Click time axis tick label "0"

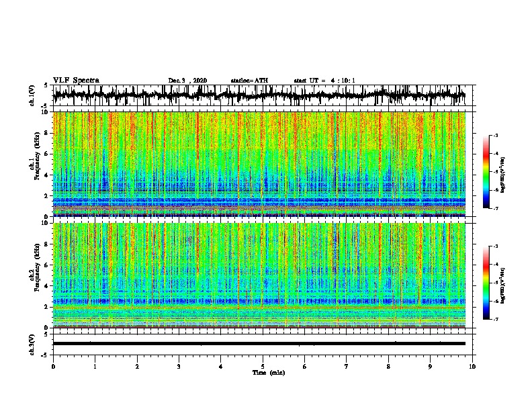[x=53, y=367]
